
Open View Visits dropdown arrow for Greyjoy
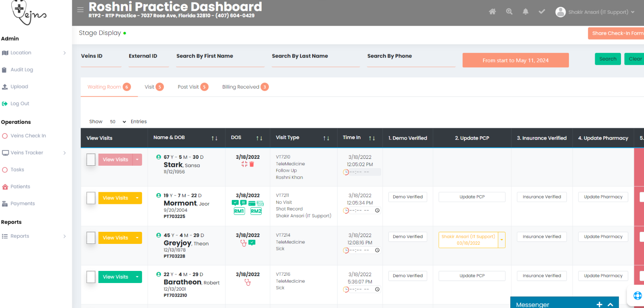pyautogui.click(x=137, y=238)
